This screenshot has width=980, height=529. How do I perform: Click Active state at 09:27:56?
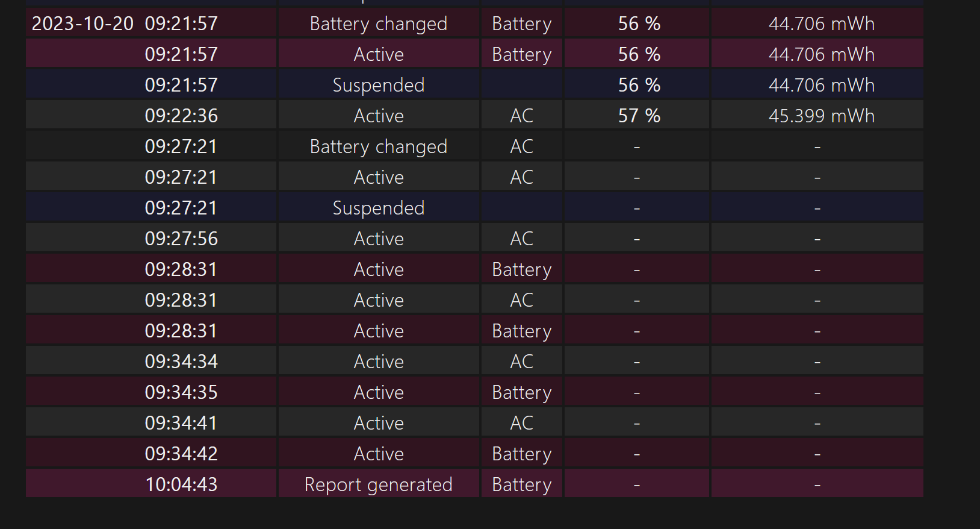[379, 239]
